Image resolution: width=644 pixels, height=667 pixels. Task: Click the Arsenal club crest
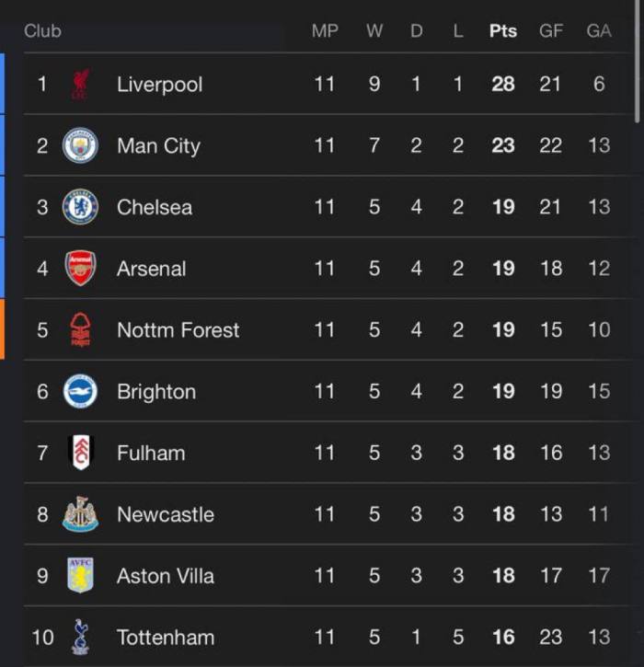click(x=80, y=269)
